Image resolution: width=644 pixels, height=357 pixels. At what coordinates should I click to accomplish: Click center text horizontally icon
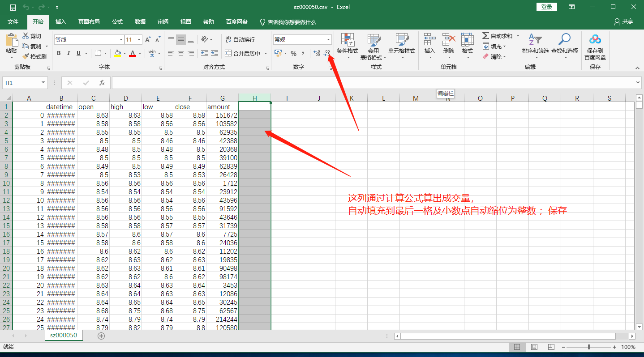point(181,53)
